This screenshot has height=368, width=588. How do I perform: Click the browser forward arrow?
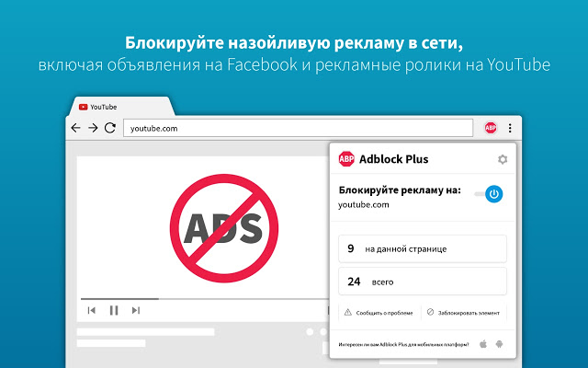click(93, 128)
